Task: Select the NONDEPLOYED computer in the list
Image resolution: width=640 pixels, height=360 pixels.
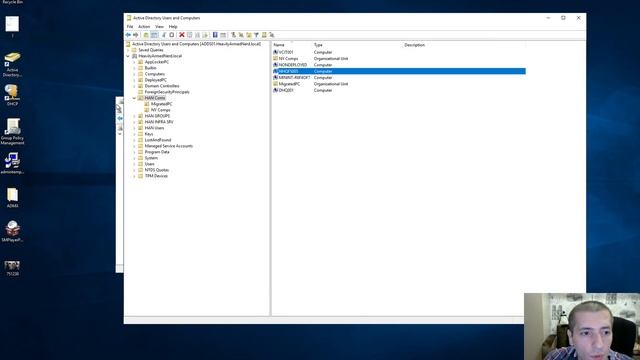Action: 399,65
